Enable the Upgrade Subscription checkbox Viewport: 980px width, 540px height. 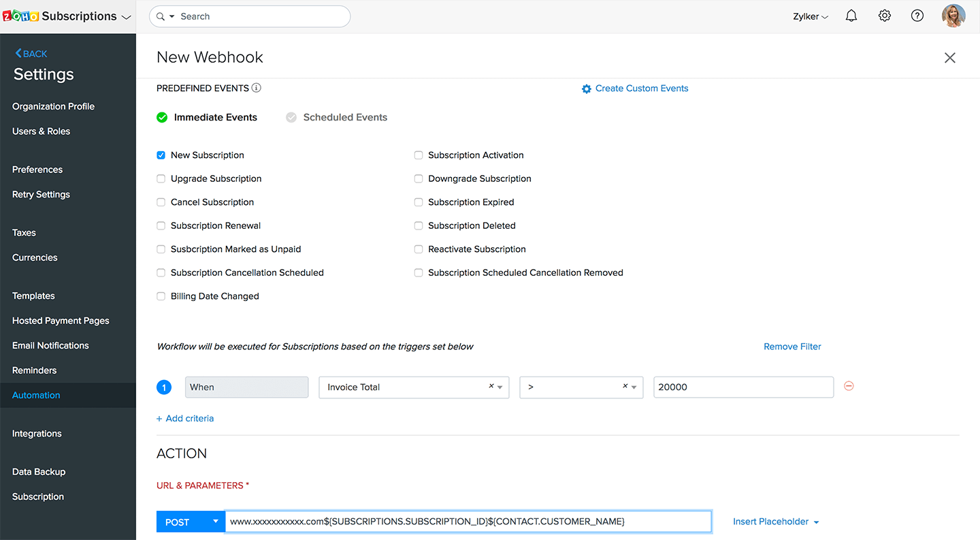click(161, 178)
